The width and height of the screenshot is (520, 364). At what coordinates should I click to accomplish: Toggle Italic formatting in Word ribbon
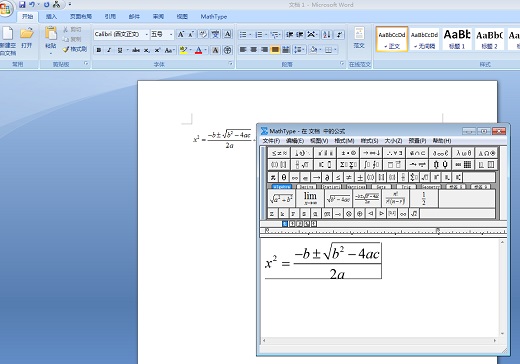[x=109, y=50]
